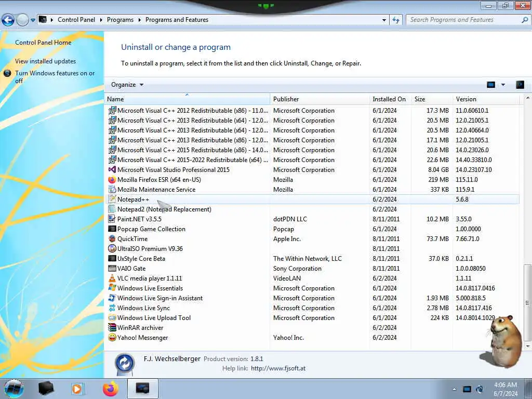Image resolution: width=532 pixels, height=399 pixels.
Task: Click the version 14.0.23107.10 cell
Action: [x=474, y=170]
